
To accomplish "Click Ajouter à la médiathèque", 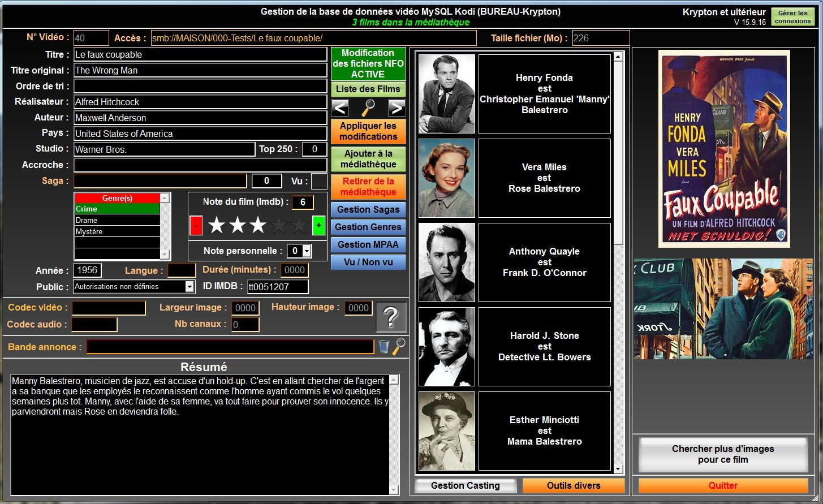I will (x=368, y=159).
